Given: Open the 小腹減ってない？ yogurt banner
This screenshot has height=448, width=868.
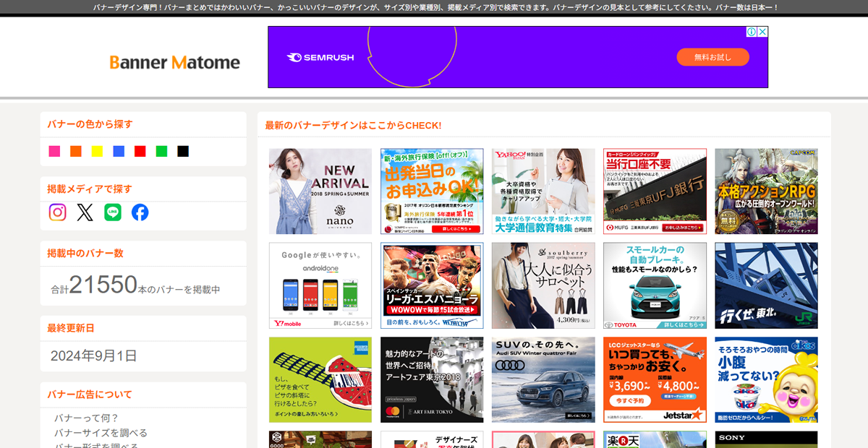Looking at the screenshot, I should (x=766, y=380).
